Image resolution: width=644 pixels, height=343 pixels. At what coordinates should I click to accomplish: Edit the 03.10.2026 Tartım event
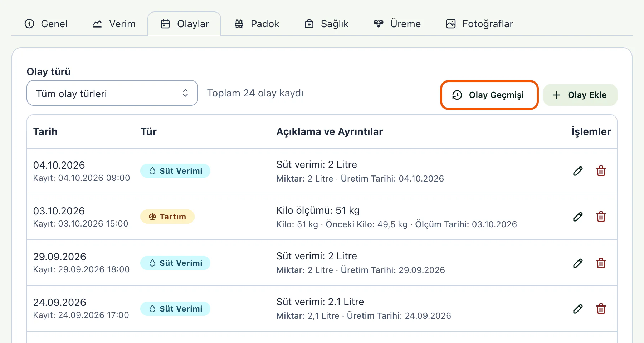pos(578,217)
